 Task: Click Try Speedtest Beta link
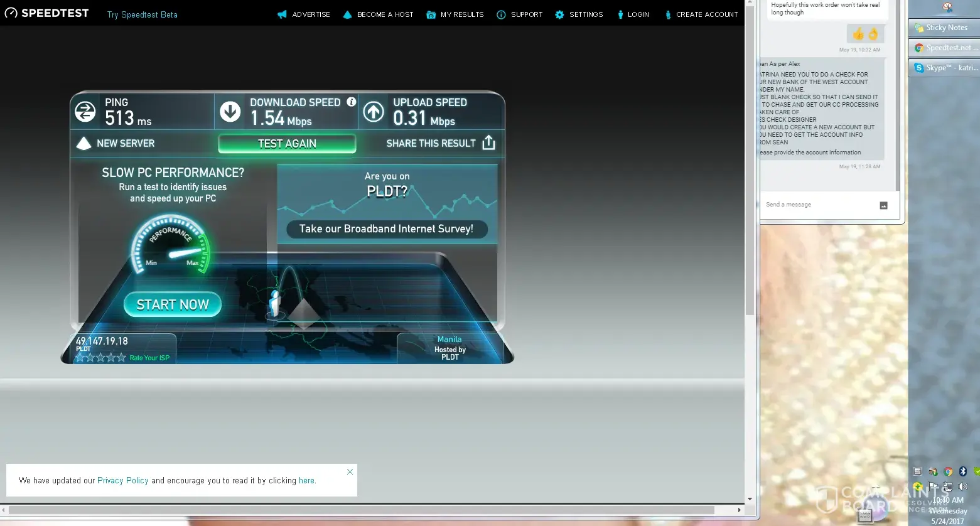pyautogui.click(x=143, y=14)
